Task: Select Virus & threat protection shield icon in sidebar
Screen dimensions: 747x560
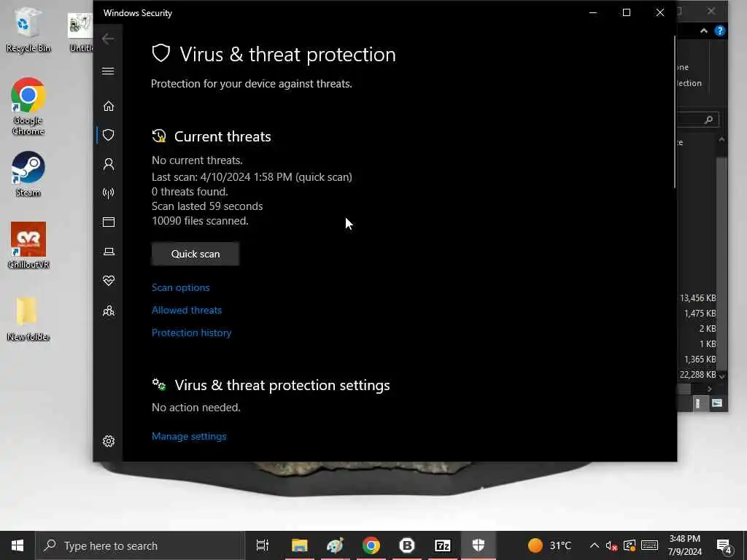Action: click(x=109, y=135)
